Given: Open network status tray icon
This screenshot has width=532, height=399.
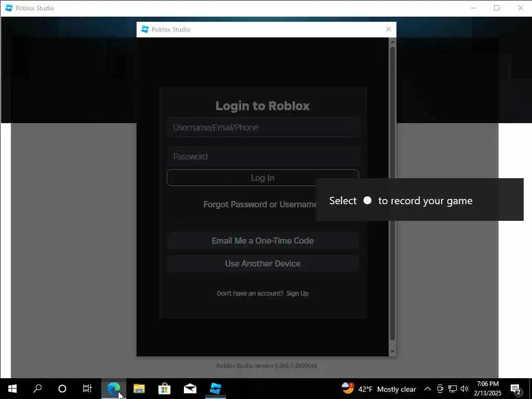Looking at the screenshot, I should coord(453,389).
